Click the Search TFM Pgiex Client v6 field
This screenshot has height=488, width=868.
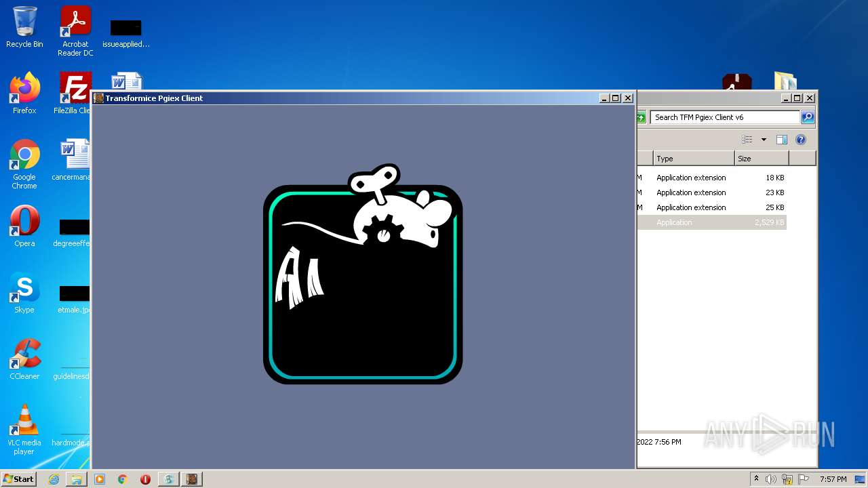coord(726,117)
